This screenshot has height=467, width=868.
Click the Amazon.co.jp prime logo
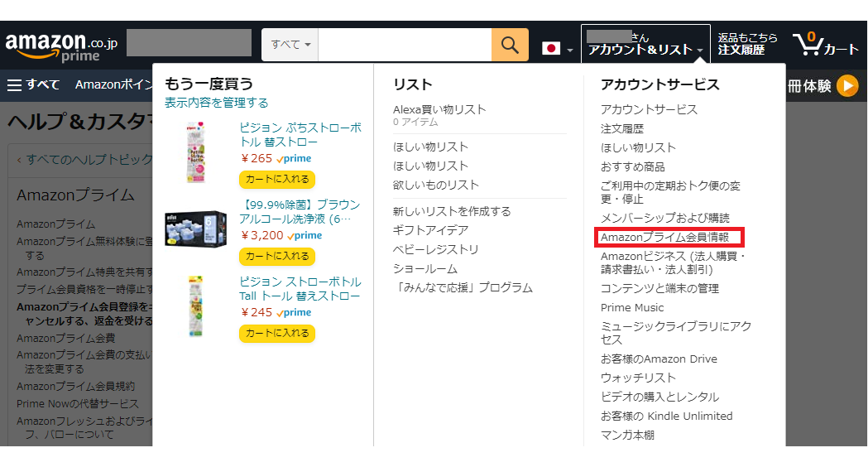(x=61, y=46)
